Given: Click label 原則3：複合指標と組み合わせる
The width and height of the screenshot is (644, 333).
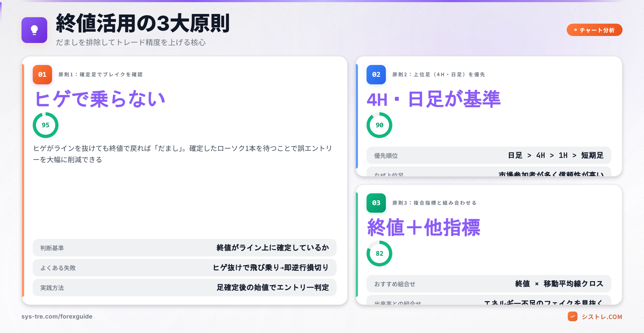Looking at the screenshot, I should tap(434, 203).
